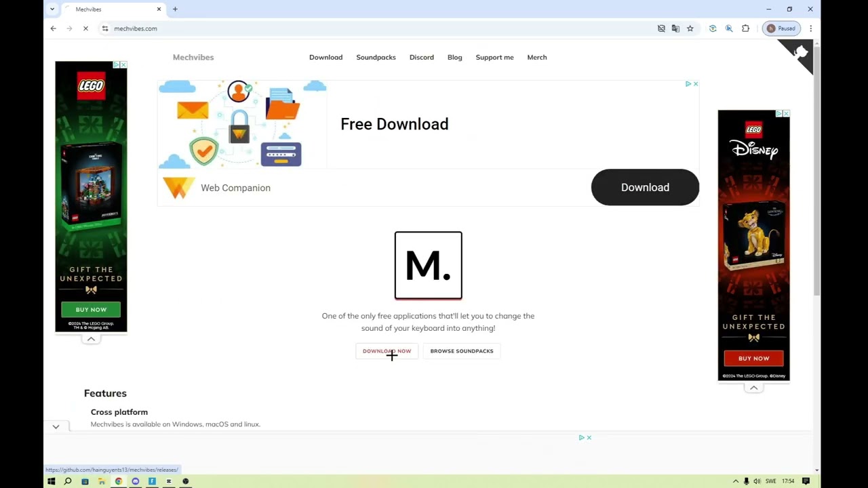Switch the SWE input language indicator
This screenshot has width=868, height=488.
pos(771,481)
